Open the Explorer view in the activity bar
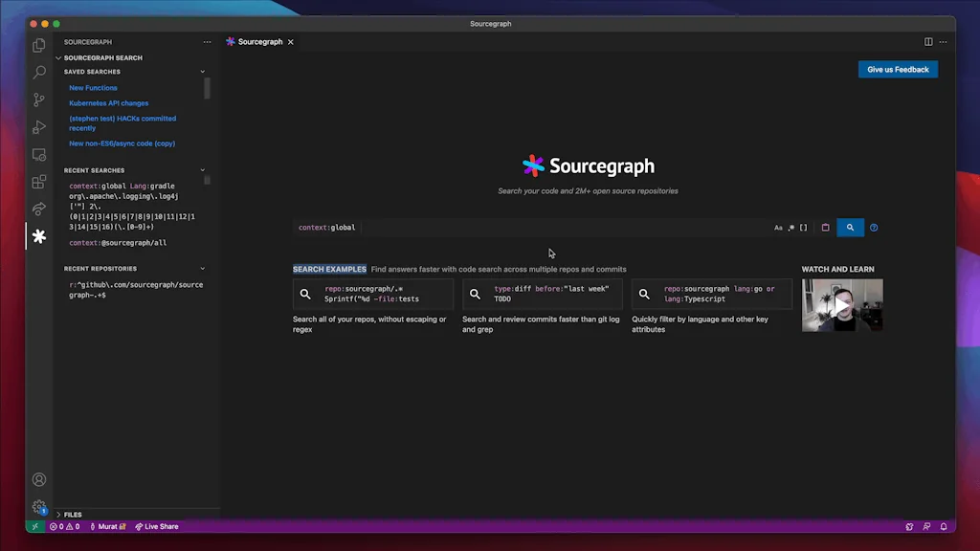The image size is (980, 551). point(39,45)
